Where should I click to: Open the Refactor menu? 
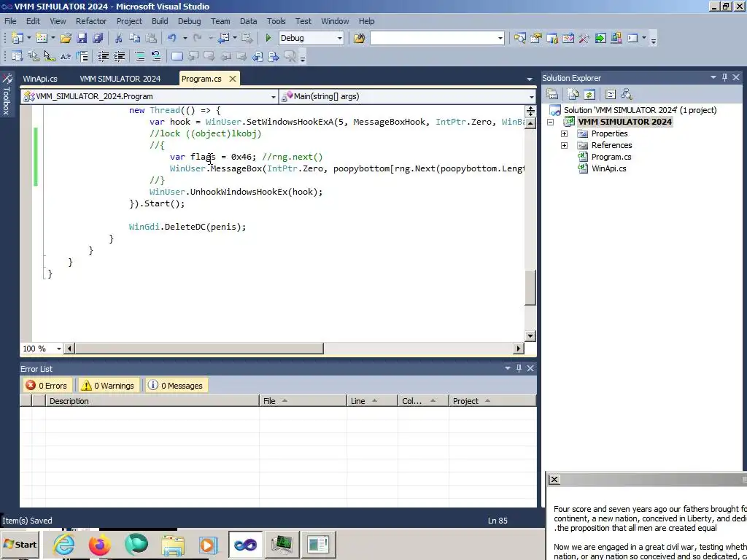(x=91, y=21)
